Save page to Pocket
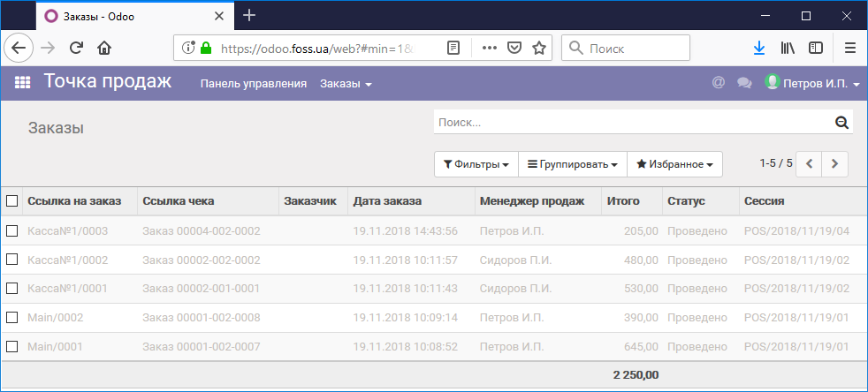868x392 pixels. [514, 48]
